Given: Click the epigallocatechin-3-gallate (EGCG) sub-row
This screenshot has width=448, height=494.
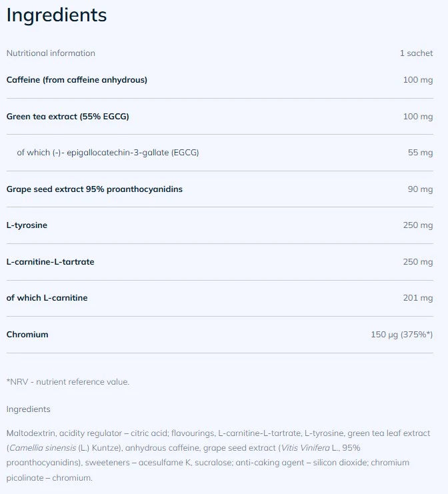Looking at the screenshot, I should [108, 153].
